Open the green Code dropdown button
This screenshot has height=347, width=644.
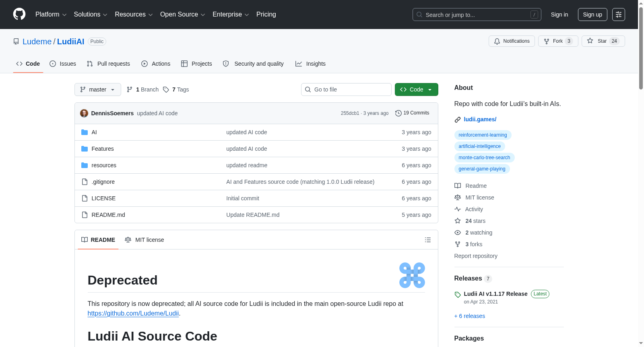416,89
